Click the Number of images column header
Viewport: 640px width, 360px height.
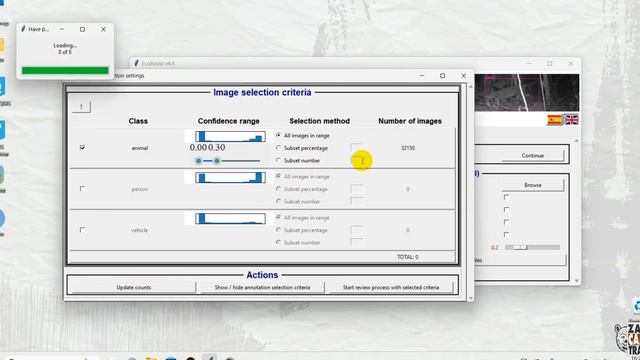click(x=410, y=121)
